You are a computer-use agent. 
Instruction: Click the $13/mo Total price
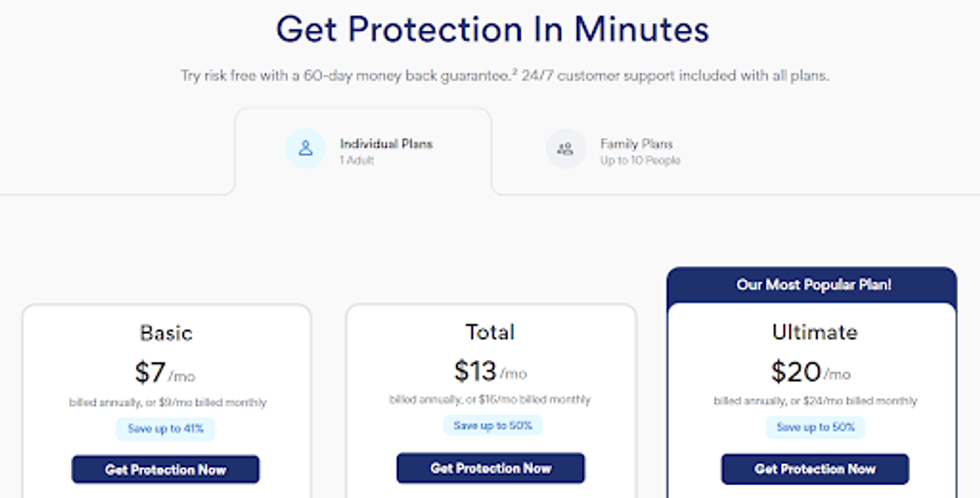tap(490, 371)
